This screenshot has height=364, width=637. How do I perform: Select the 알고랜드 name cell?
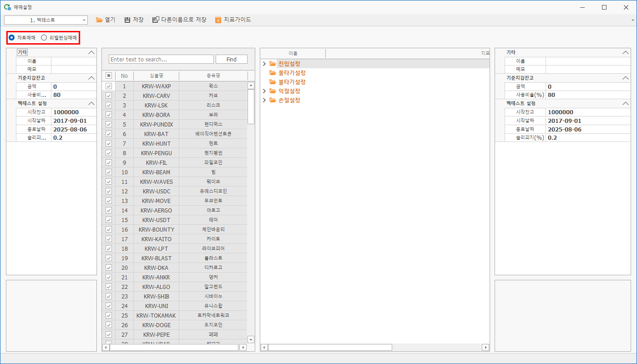pyautogui.click(x=213, y=287)
